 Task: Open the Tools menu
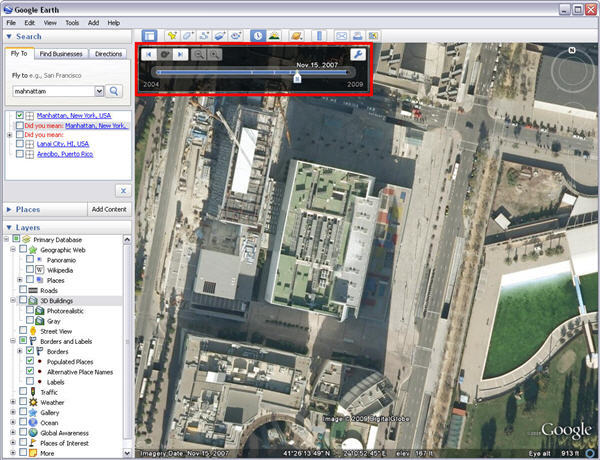coord(72,22)
